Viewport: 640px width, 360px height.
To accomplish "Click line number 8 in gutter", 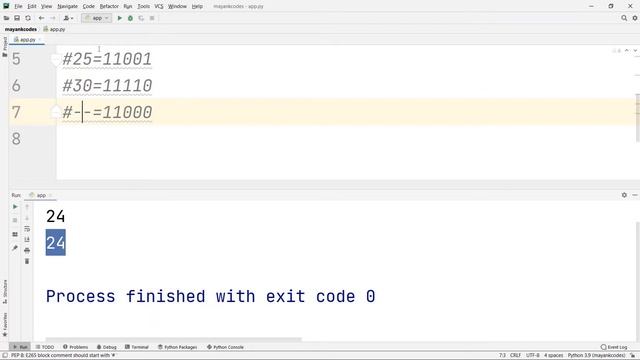I will click(x=16, y=139).
